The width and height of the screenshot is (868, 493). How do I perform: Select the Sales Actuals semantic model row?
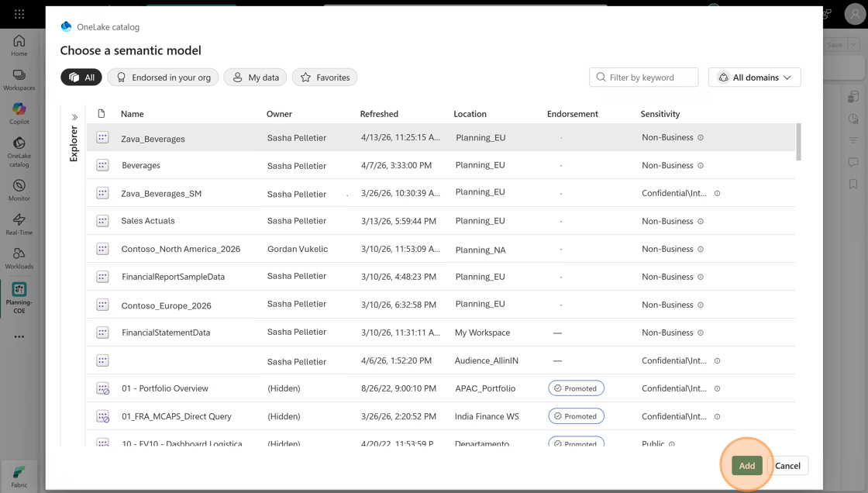pos(441,221)
